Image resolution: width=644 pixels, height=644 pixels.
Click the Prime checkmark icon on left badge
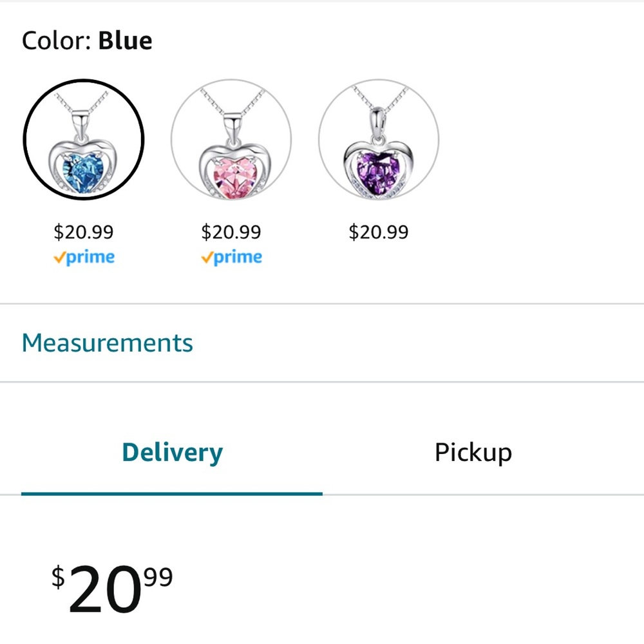coord(59,257)
